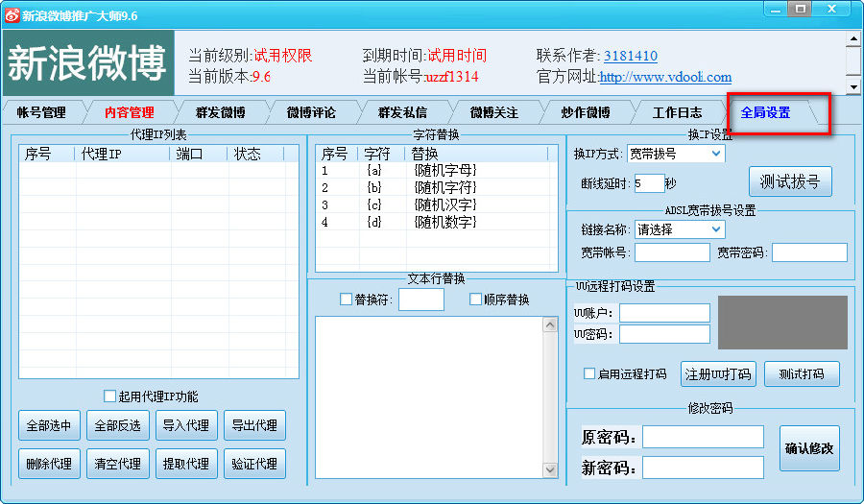
Task: Click the 原密码 input field
Action: tap(703, 437)
